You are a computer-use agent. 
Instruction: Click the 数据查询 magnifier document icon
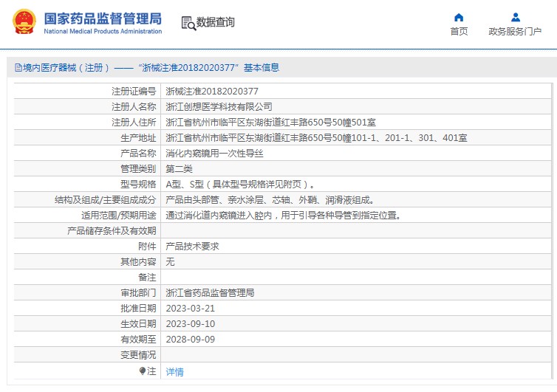click(x=188, y=23)
